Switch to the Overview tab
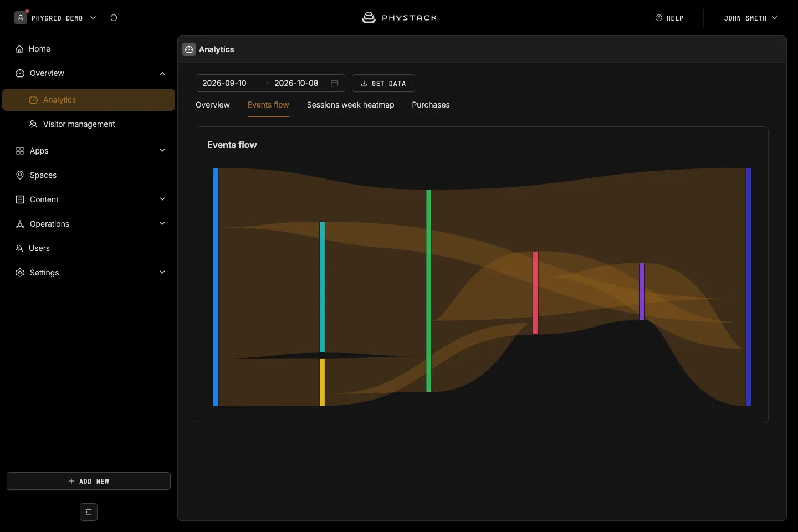 click(213, 105)
